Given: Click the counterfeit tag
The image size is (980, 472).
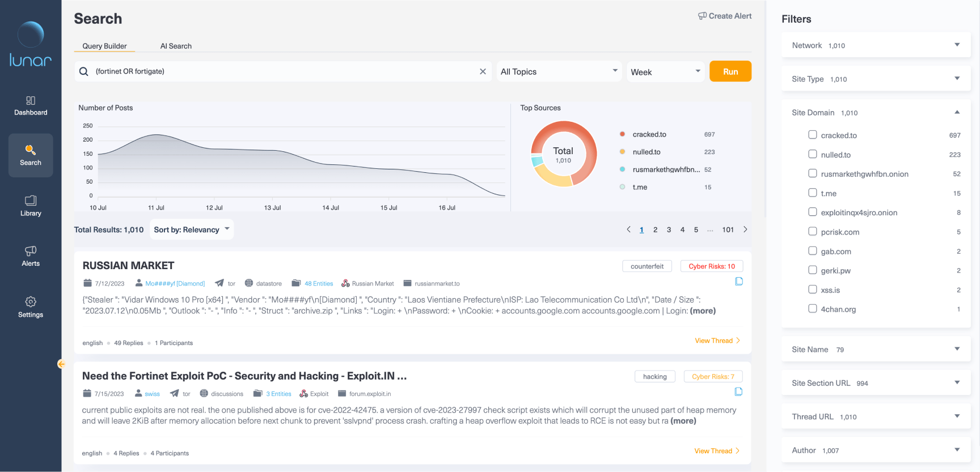Looking at the screenshot, I should pyautogui.click(x=647, y=266).
